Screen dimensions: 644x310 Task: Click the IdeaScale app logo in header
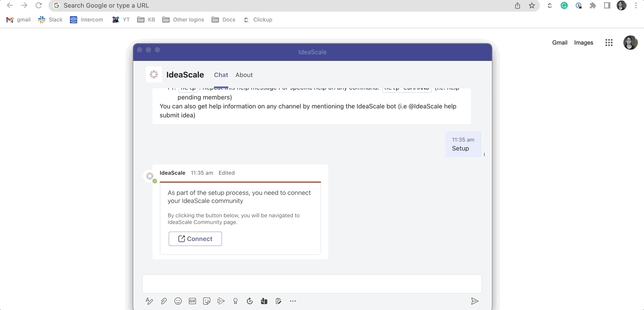pos(154,74)
